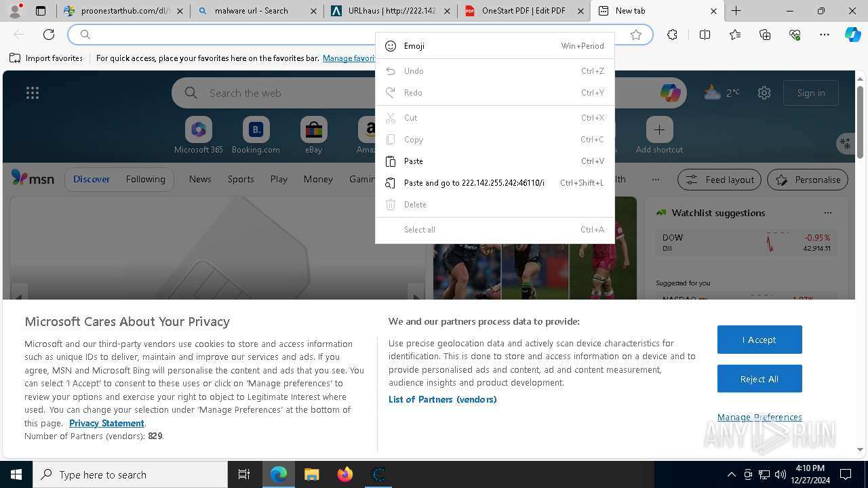This screenshot has width=868, height=488.
Task: Open the page settings gear icon
Action: (764, 93)
